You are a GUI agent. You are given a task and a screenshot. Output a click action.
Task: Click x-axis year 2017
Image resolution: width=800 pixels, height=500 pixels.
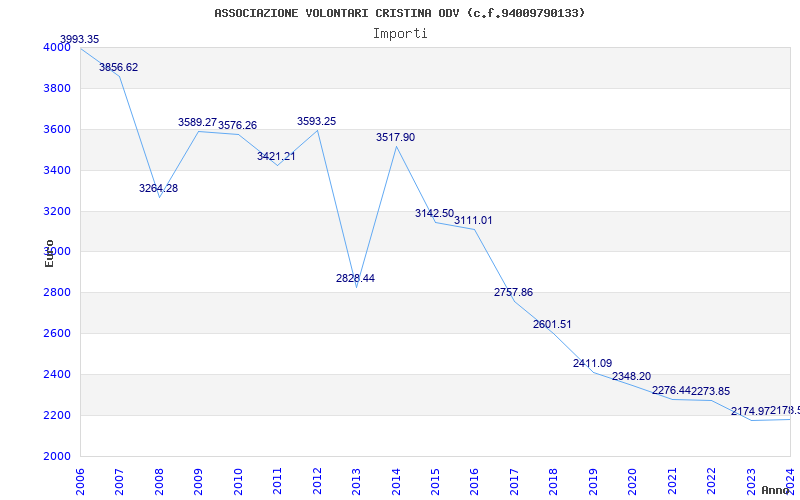point(514,482)
